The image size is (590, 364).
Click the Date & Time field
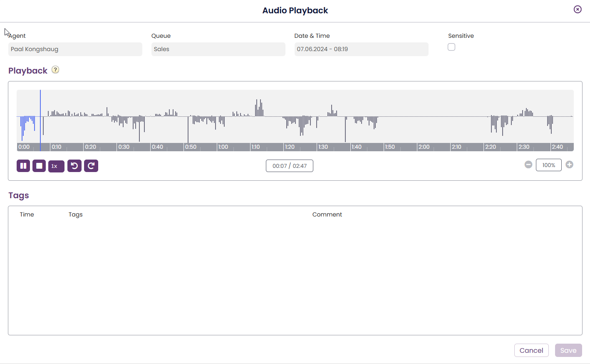(361, 49)
